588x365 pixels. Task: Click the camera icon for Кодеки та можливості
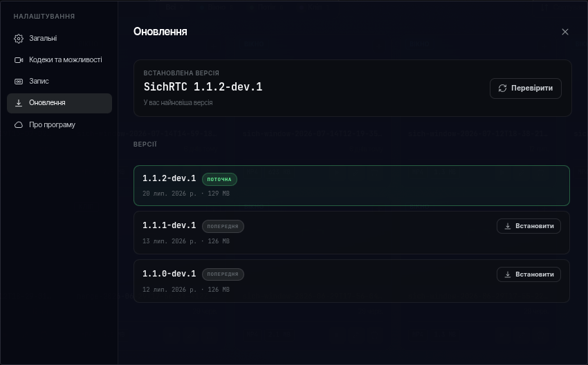tap(19, 60)
